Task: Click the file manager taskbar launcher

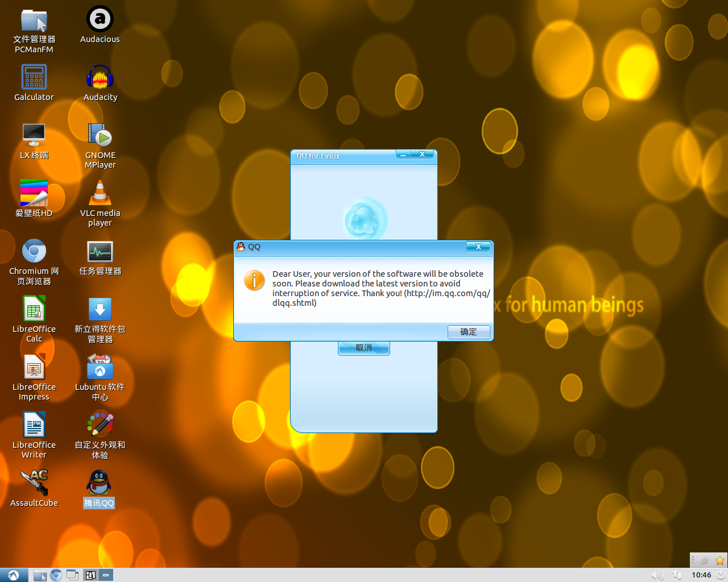Action: click(40, 575)
